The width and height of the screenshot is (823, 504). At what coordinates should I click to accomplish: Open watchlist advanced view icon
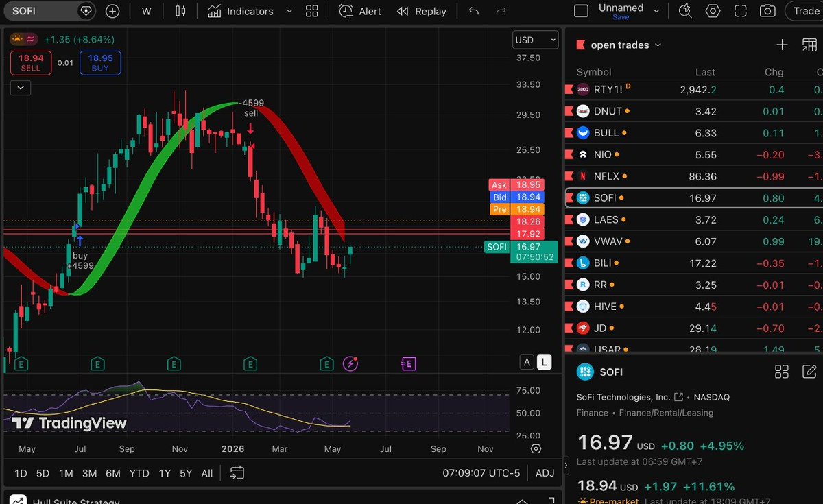click(x=809, y=45)
